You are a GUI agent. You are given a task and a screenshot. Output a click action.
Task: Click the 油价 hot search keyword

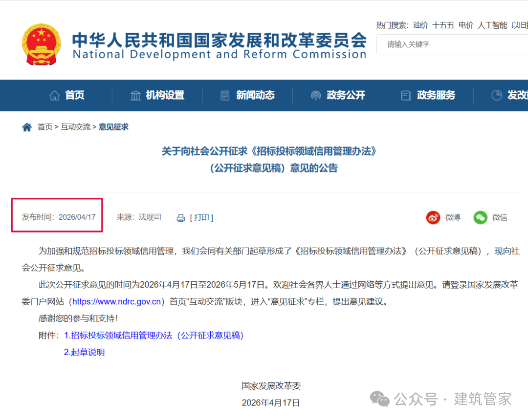click(x=420, y=25)
